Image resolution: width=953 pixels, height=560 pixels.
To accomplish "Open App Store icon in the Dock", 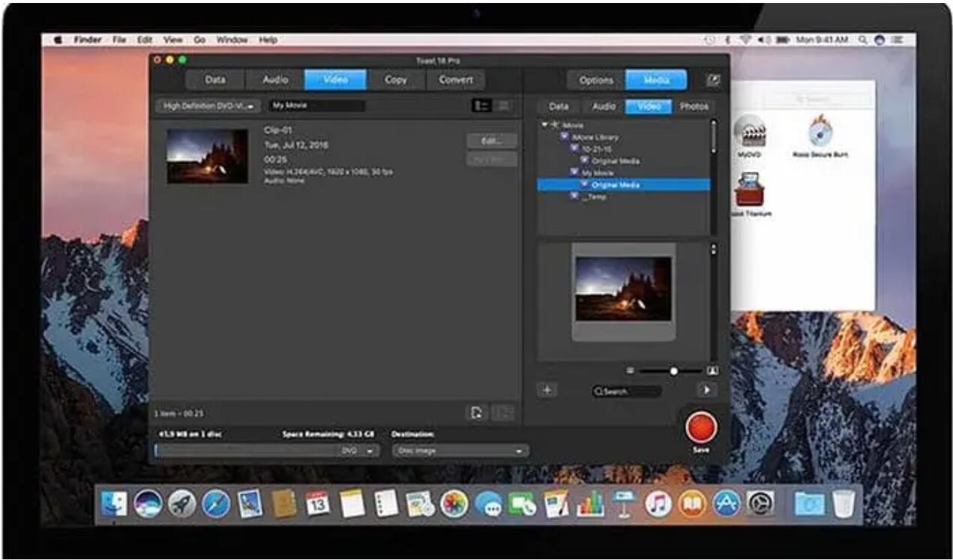I will [x=727, y=504].
